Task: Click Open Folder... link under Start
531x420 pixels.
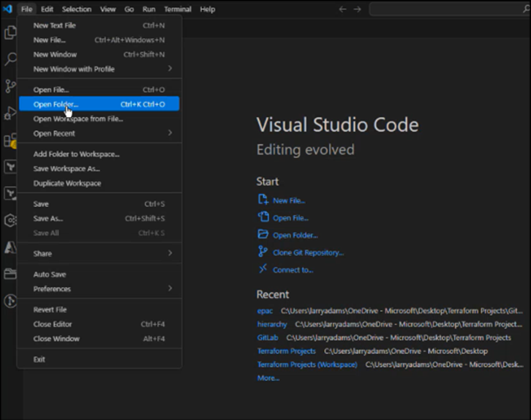Action: [x=295, y=235]
